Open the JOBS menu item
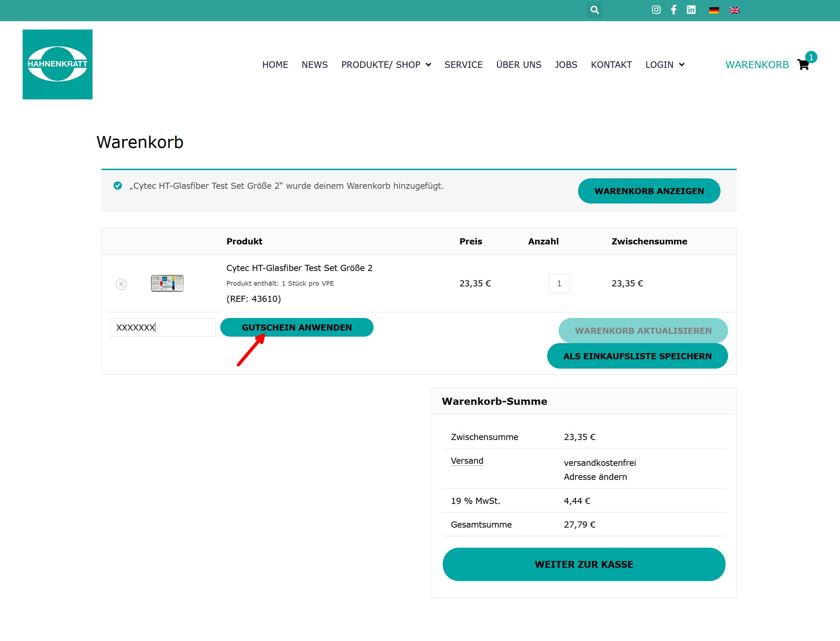The height and width of the screenshot is (641, 840). click(x=566, y=65)
